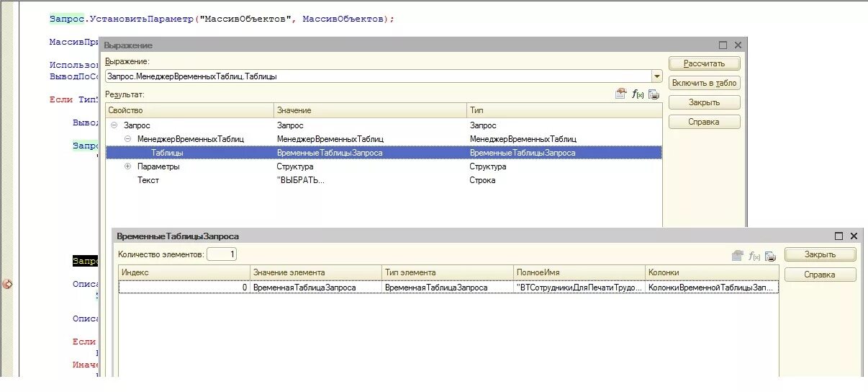Close the Выражение window with X
Screen dimensions: 868x392
737,45
